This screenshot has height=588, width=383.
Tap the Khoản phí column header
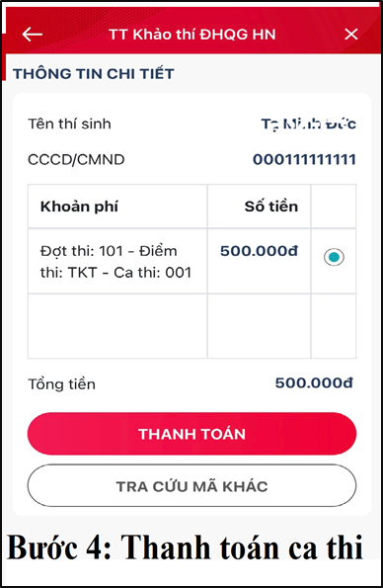point(79,207)
